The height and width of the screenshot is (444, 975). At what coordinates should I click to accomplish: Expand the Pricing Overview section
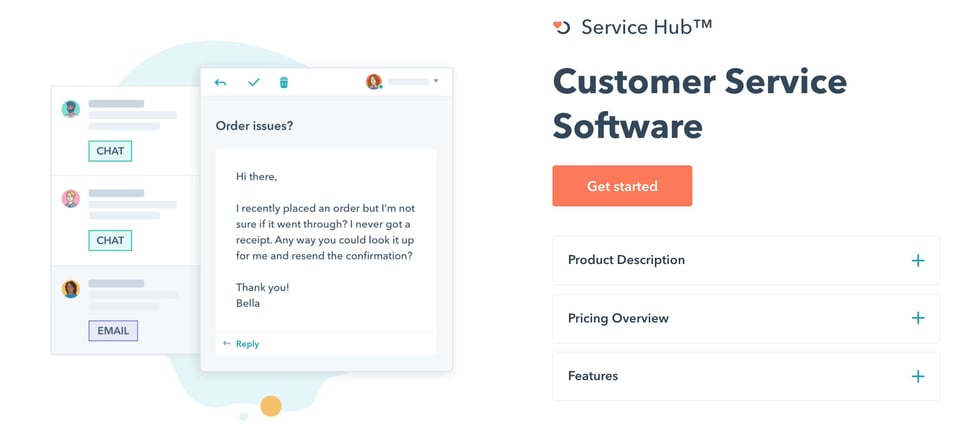[618, 318]
